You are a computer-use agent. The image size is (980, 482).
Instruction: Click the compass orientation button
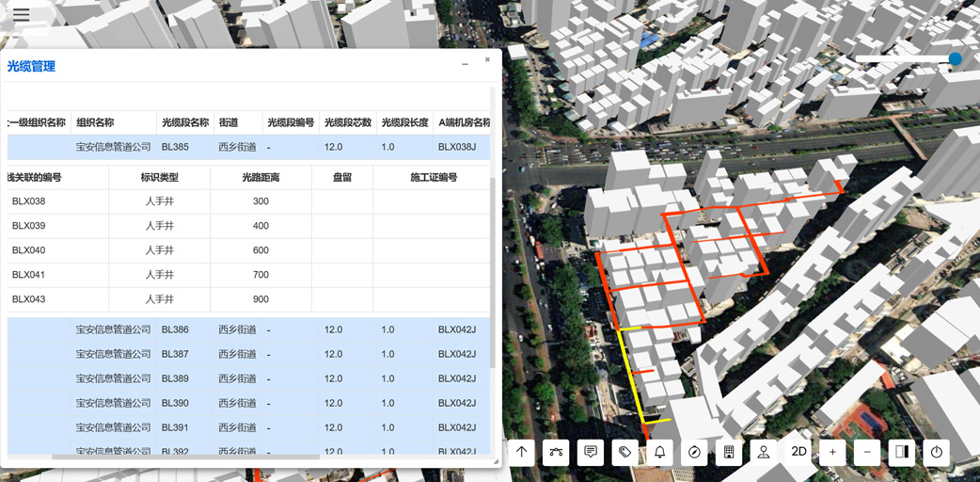(694, 452)
